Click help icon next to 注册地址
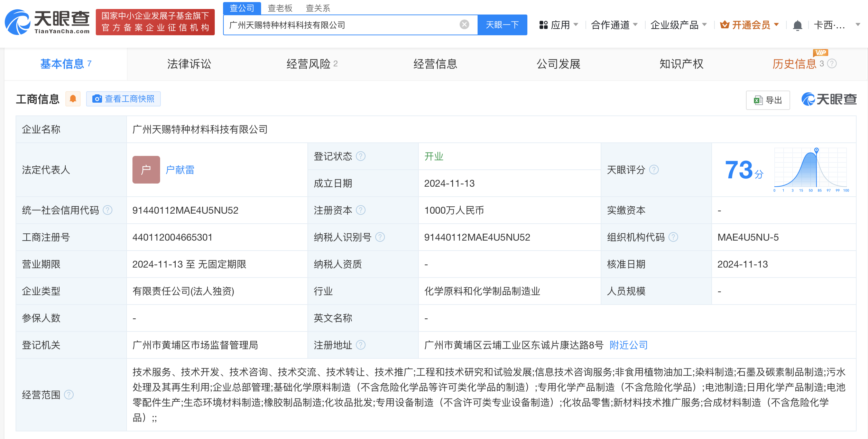Viewport: 868px width, 439px height. (x=361, y=345)
